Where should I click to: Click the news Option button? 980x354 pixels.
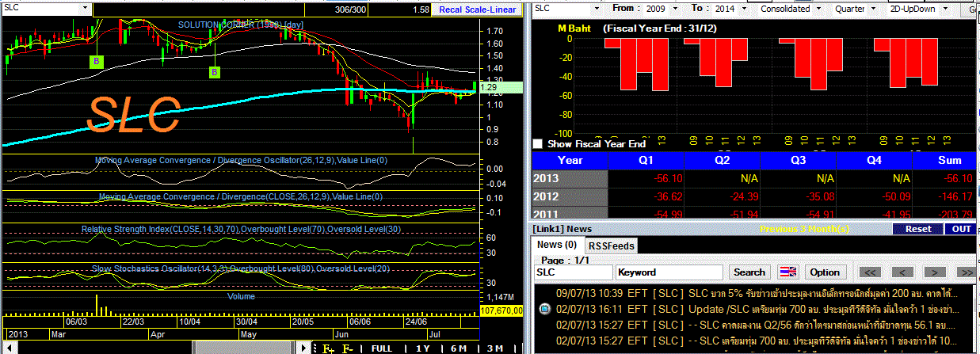click(x=824, y=272)
